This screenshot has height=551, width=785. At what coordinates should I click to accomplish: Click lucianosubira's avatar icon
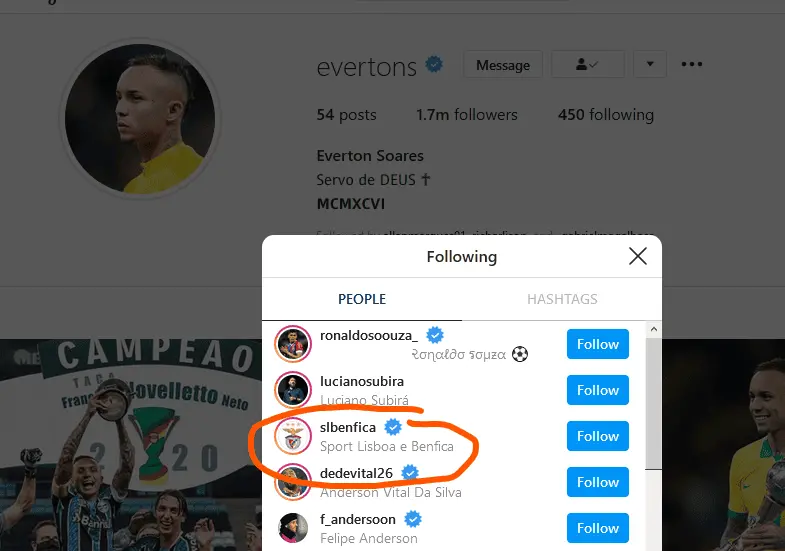[x=293, y=390]
